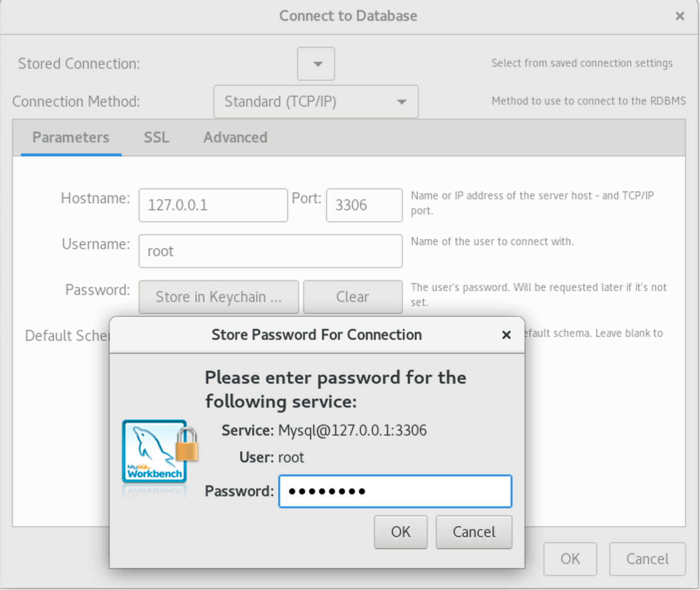This screenshot has height=590, width=700.
Task: Focus the masked Password input field
Action: [x=395, y=491]
